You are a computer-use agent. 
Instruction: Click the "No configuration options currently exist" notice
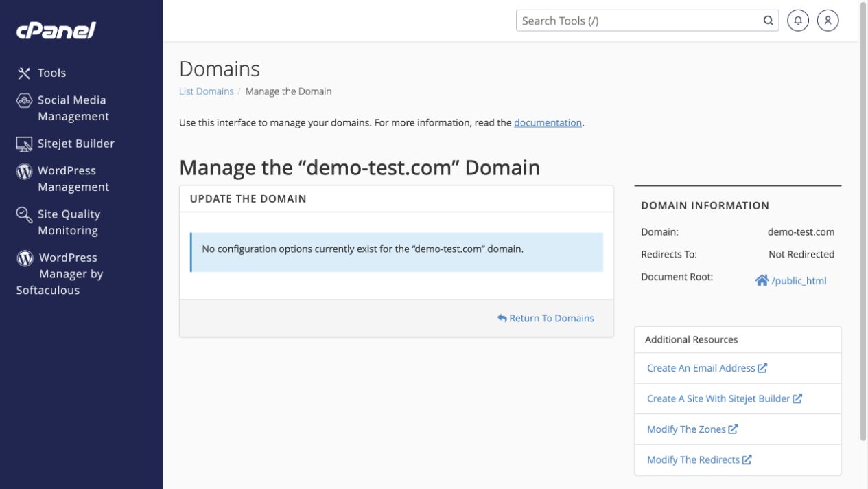(397, 252)
